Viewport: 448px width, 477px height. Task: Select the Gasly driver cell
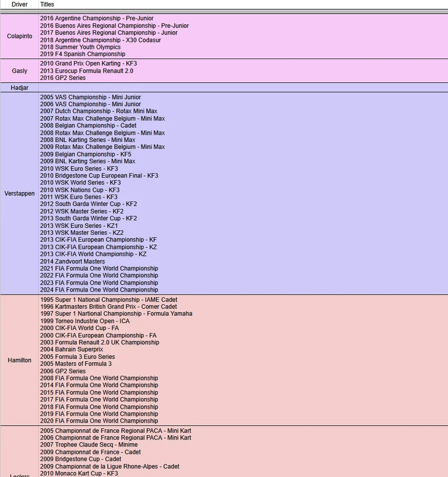pyautogui.click(x=19, y=70)
